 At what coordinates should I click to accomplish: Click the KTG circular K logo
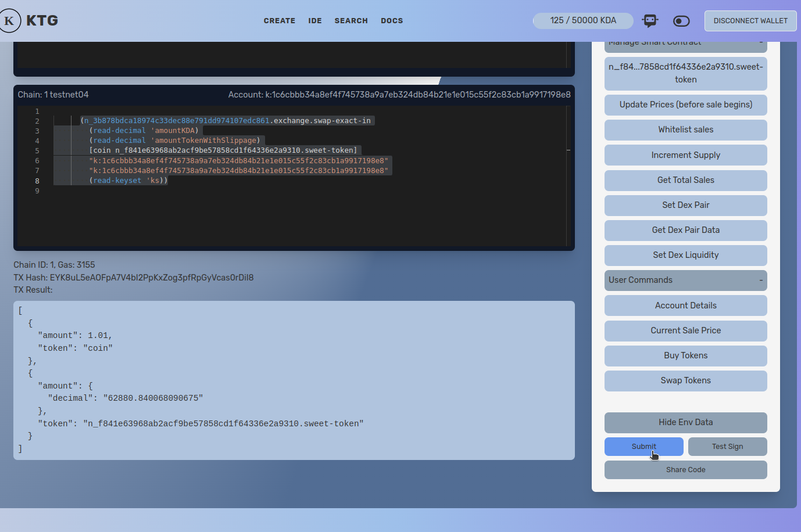coord(10,21)
